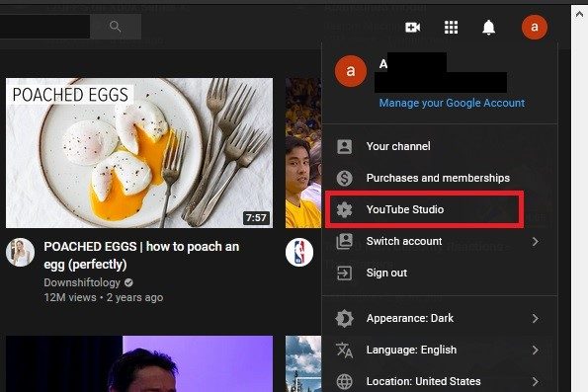Expand the Appearance: Dark chevron

pos(535,319)
